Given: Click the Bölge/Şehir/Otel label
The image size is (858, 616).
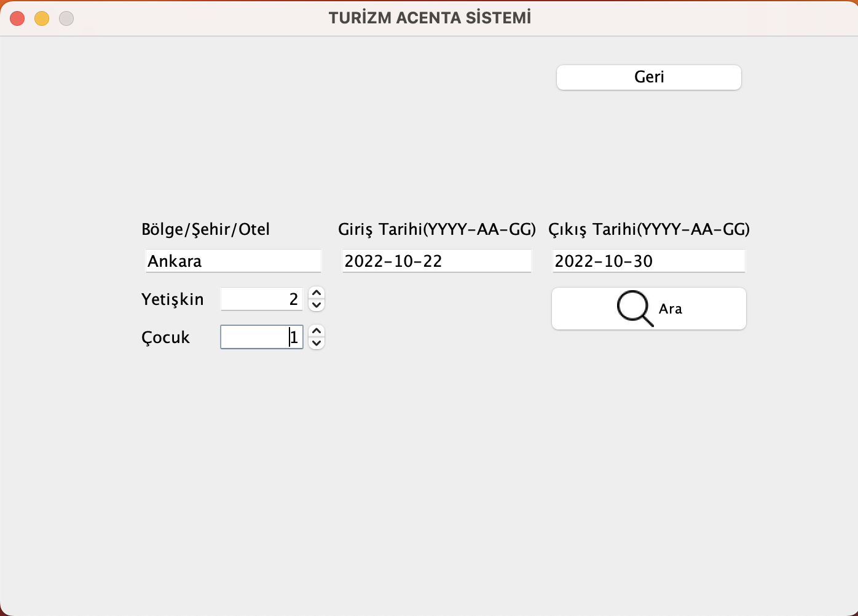Looking at the screenshot, I should pos(205,229).
